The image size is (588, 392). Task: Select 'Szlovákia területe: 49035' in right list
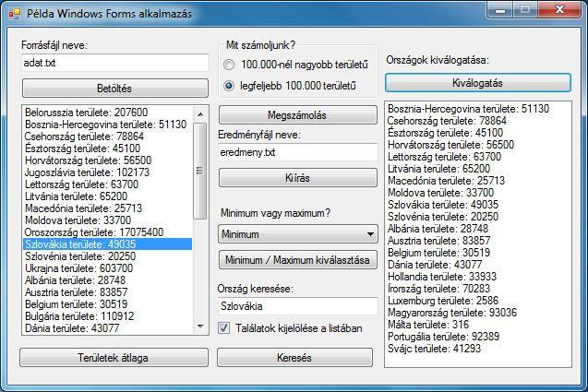(x=478, y=205)
